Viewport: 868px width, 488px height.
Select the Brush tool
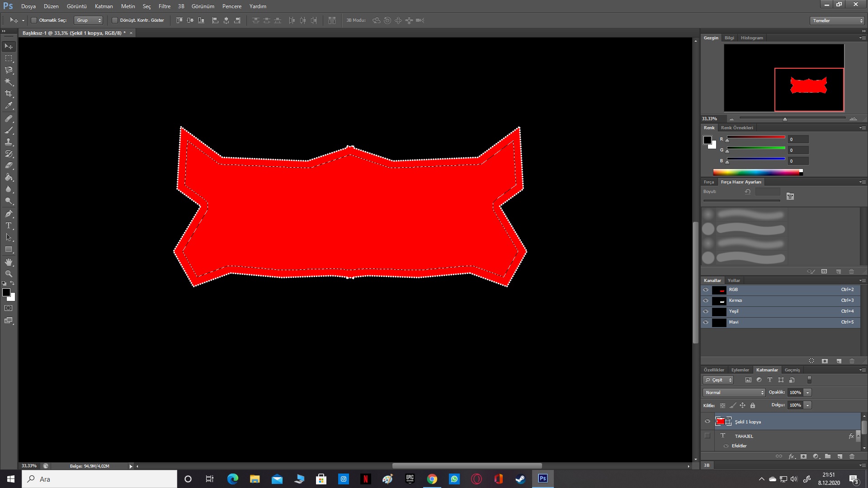coord(9,130)
